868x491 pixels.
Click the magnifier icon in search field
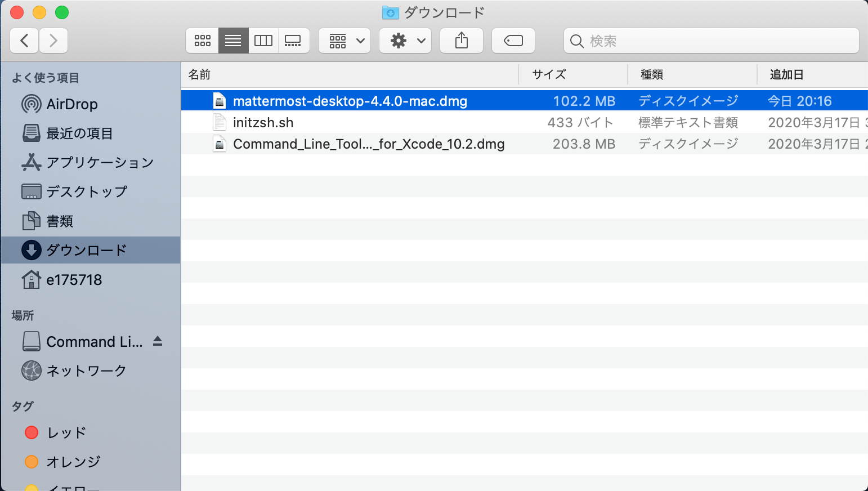click(577, 41)
